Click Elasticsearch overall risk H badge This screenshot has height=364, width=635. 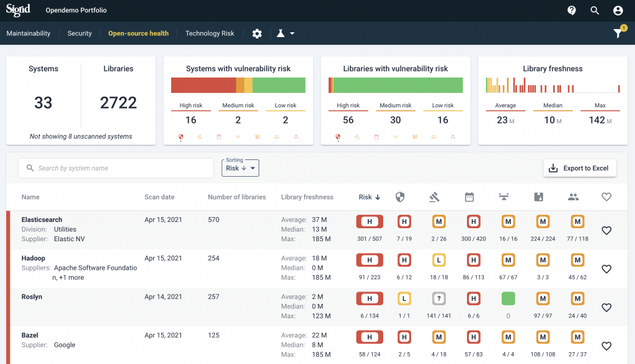(370, 221)
